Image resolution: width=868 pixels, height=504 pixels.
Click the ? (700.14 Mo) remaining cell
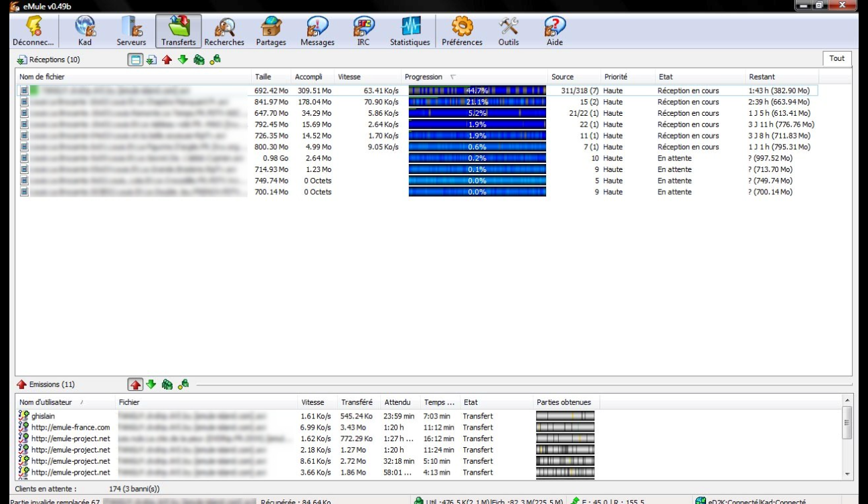pos(770,192)
